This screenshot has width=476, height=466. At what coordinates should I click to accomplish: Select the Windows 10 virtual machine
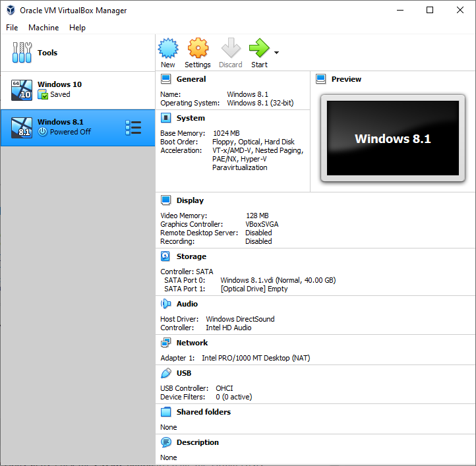point(78,90)
